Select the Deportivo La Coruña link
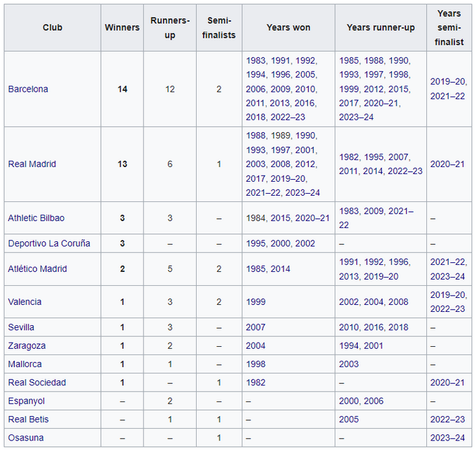The image size is (476, 451). 49,243
